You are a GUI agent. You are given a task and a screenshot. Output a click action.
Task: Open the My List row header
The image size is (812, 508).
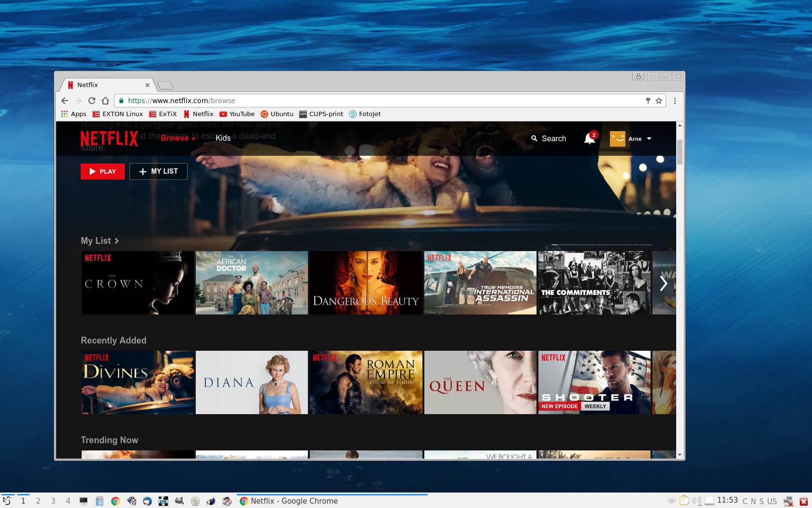[96, 240]
